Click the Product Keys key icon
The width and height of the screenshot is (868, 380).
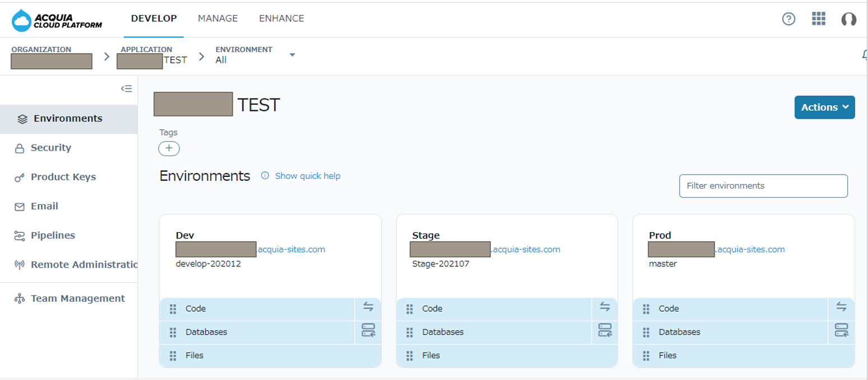pyautogui.click(x=20, y=177)
